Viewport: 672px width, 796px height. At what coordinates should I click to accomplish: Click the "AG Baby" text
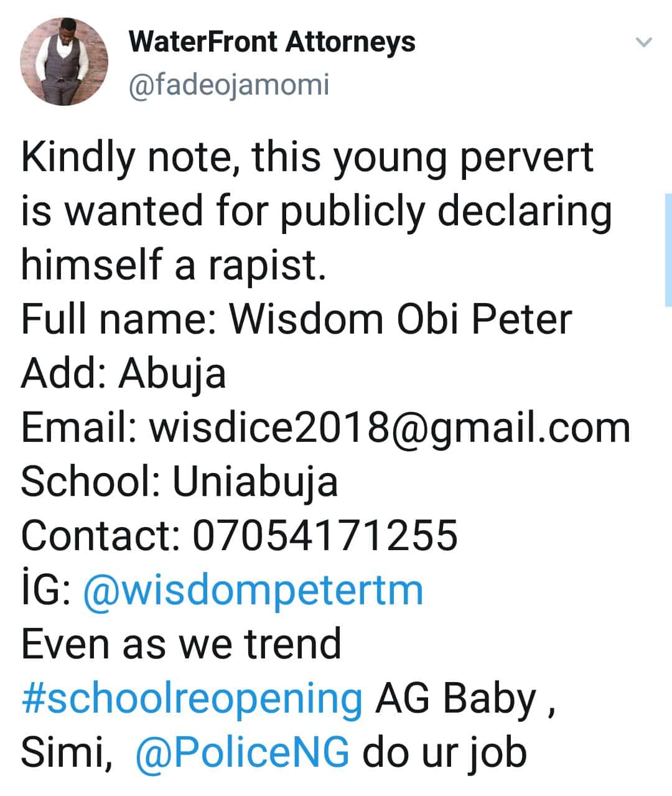coord(455,698)
